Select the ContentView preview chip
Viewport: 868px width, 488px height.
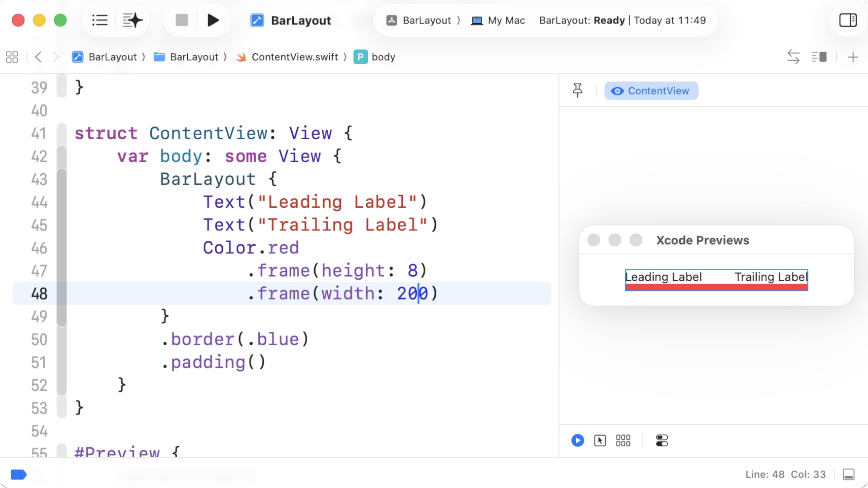click(651, 91)
